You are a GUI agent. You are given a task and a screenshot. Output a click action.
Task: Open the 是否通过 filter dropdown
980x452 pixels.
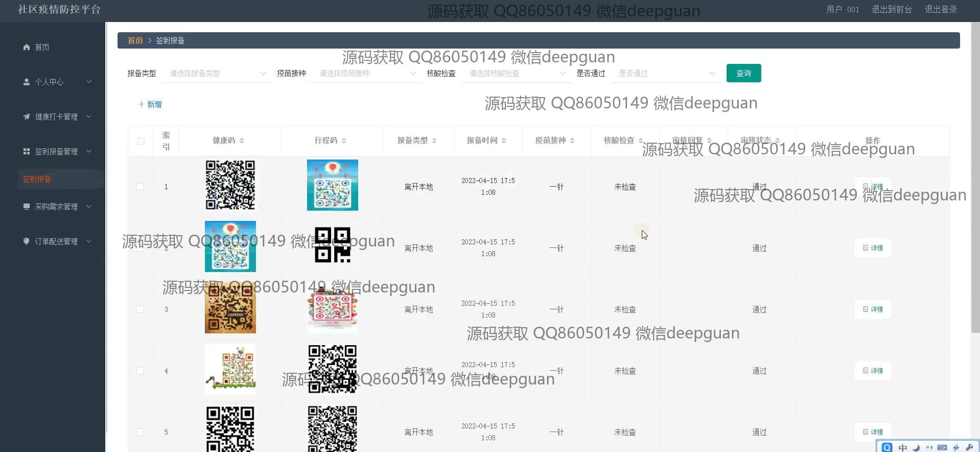(x=666, y=74)
